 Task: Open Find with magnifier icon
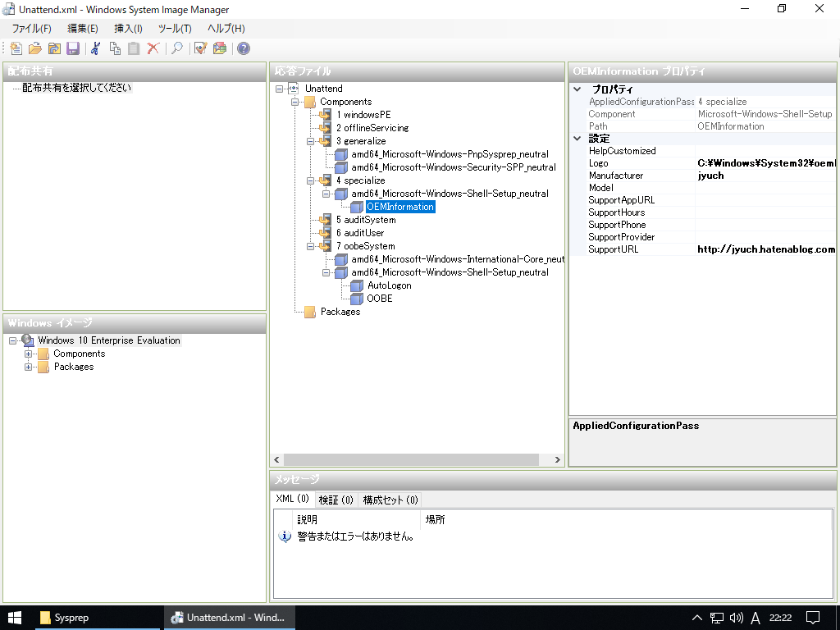pyautogui.click(x=177, y=48)
